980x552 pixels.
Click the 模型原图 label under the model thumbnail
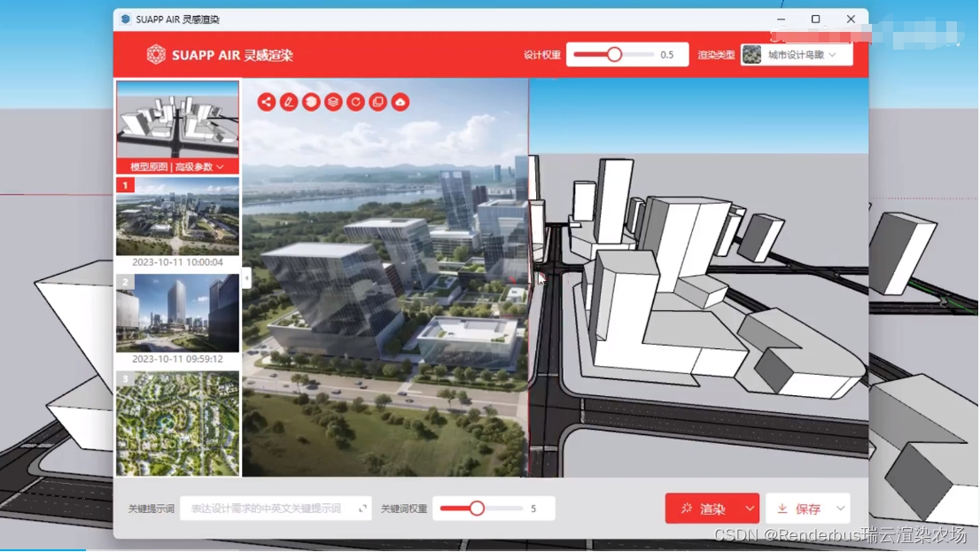click(149, 167)
